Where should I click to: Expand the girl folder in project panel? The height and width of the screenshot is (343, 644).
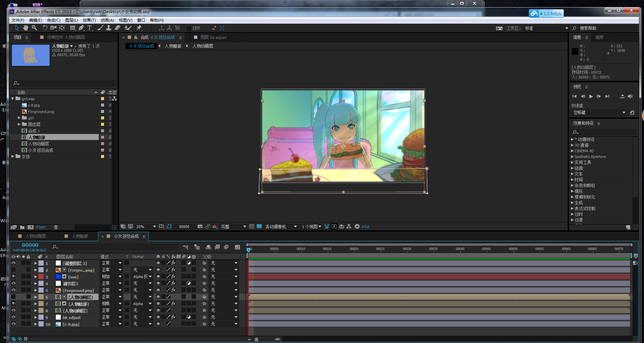pyautogui.click(x=19, y=118)
